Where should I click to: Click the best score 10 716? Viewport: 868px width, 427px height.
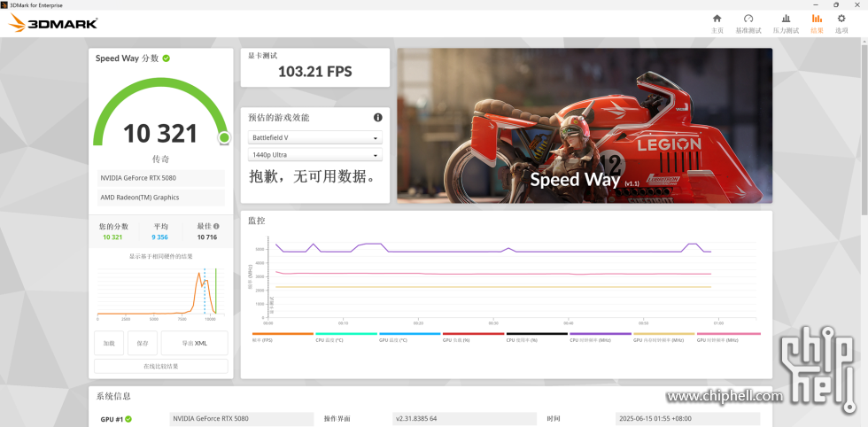pos(207,237)
